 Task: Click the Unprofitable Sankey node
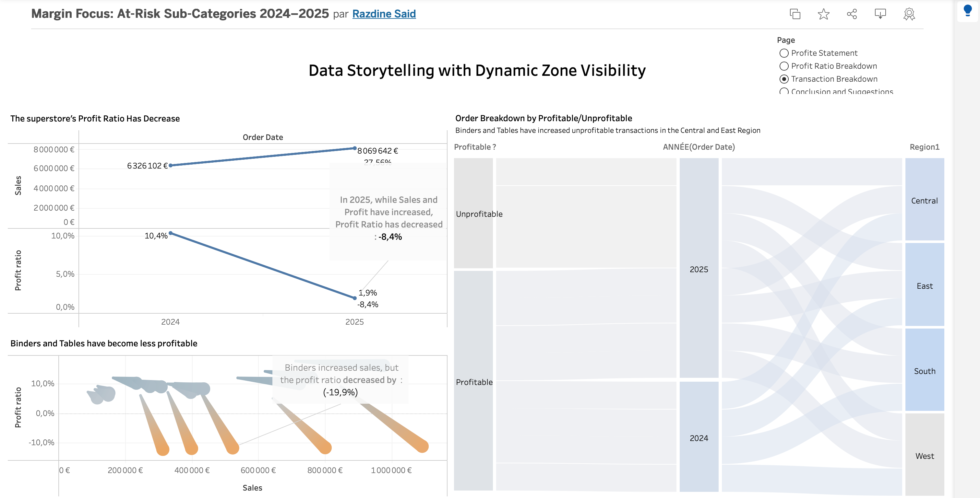click(473, 213)
